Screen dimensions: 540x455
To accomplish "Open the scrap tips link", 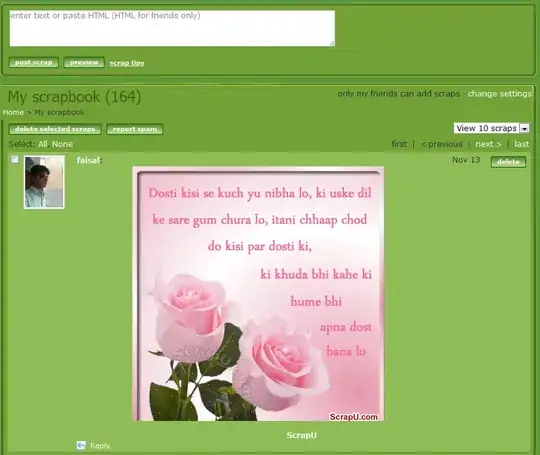I will click(127, 63).
